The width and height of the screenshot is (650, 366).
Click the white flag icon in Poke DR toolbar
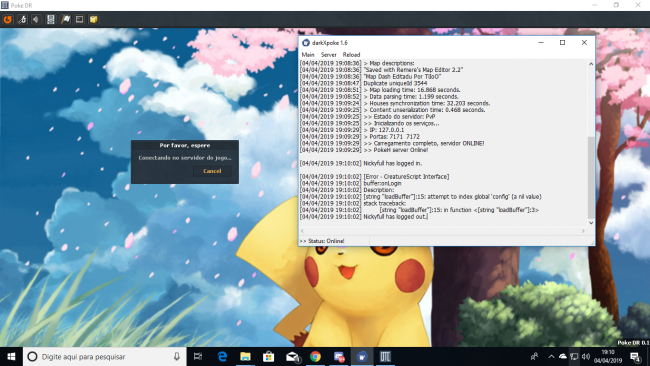(65, 19)
